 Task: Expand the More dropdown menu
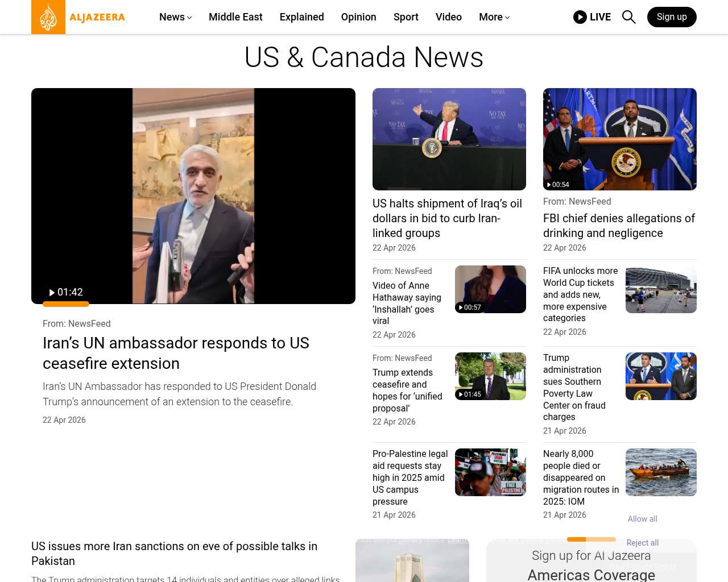click(494, 17)
